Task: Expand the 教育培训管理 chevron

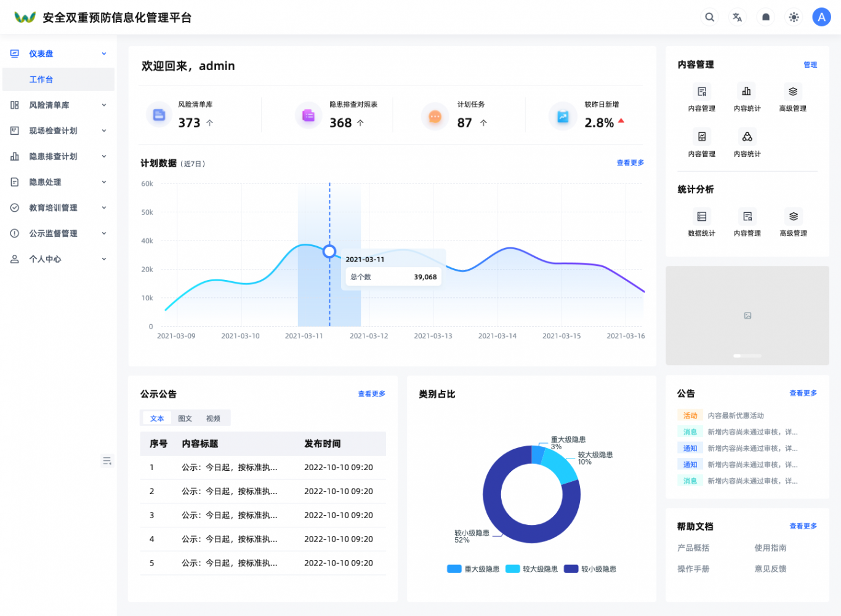Action: click(104, 208)
